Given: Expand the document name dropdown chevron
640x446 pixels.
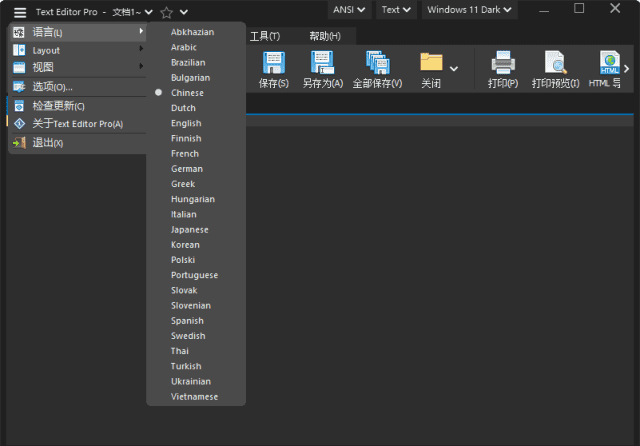Looking at the screenshot, I should (149, 12).
